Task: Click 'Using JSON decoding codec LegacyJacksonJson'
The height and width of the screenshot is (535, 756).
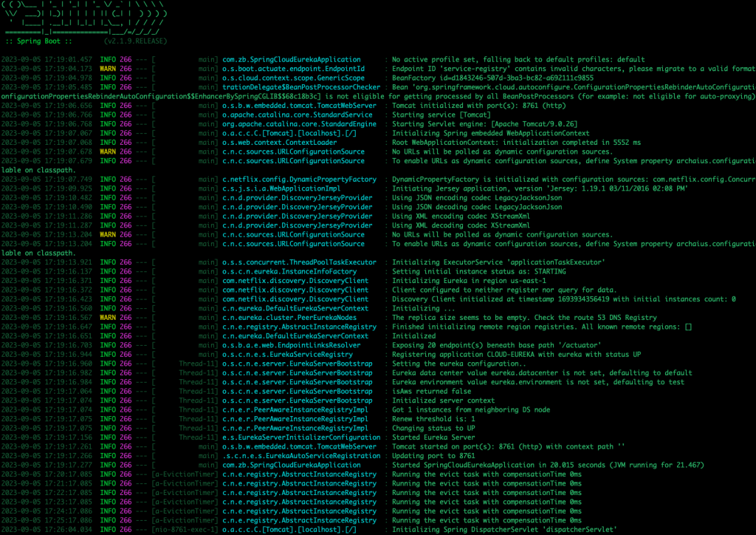Action: [477, 206]
